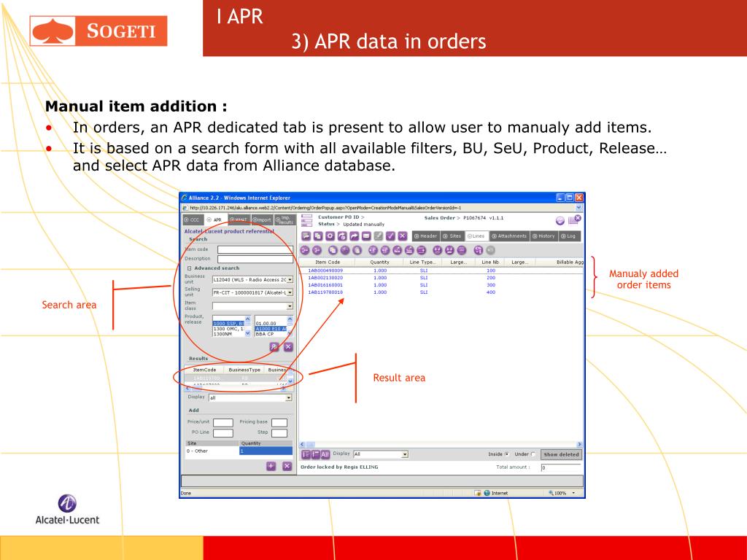Click the product list scroll-down arrow
Screen dimensions: 747x560
click(248, 334)
